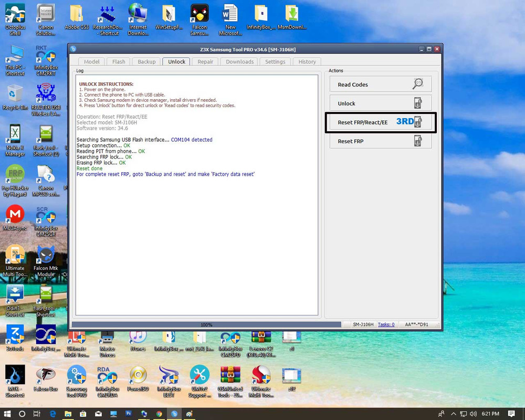Image resolution: width=525 pixels, height=420 pixels.
Task: Open the MsmDownload desktop icon
Action: [292, 17]
